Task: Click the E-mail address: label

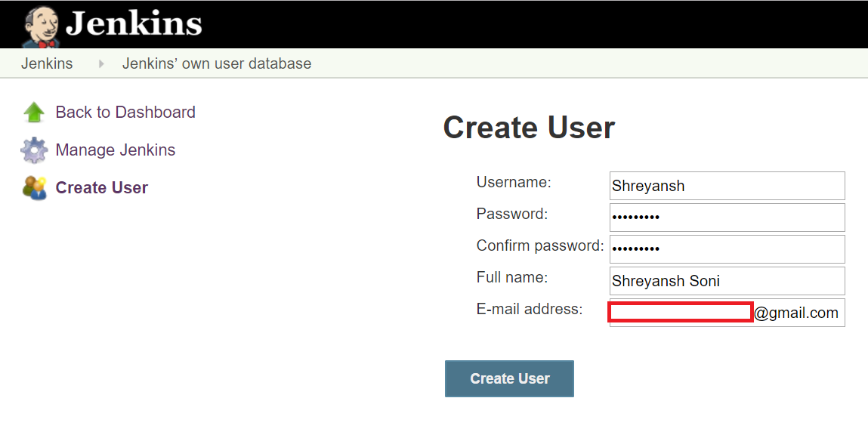Action: click(x=530, y=309)
